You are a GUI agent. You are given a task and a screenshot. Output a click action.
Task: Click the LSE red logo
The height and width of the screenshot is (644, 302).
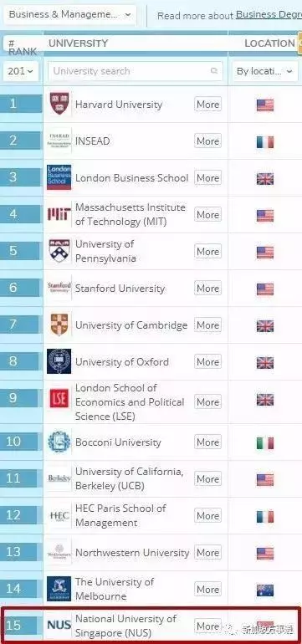click(59, 398)
